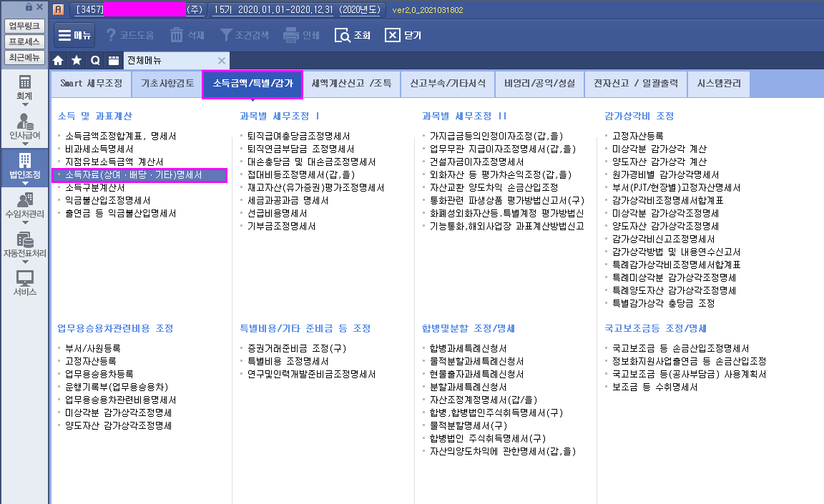Toggle the lock icon in sidebar header

tap(29, 7)
